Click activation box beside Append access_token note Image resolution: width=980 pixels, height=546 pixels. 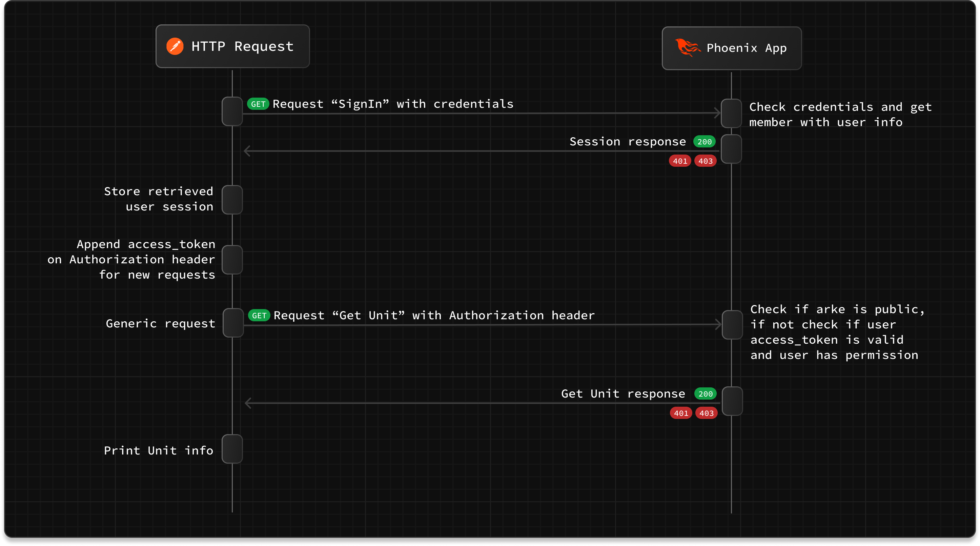(232, 260)
